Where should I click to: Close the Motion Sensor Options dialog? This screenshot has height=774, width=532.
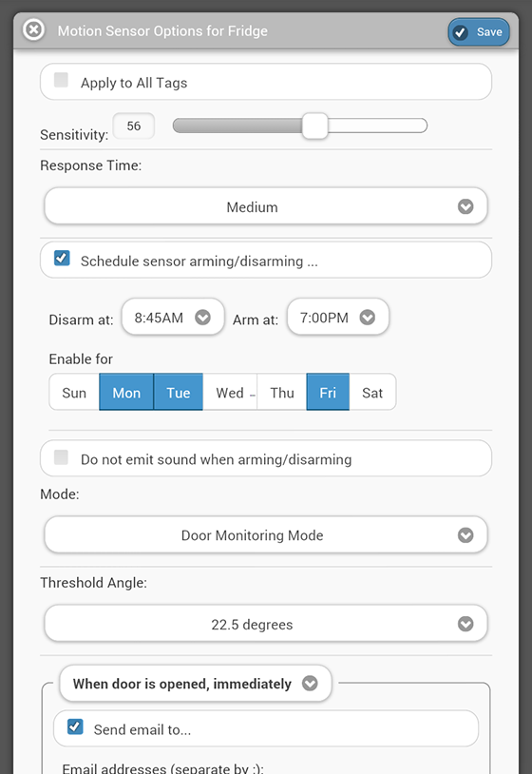(33, 30)
